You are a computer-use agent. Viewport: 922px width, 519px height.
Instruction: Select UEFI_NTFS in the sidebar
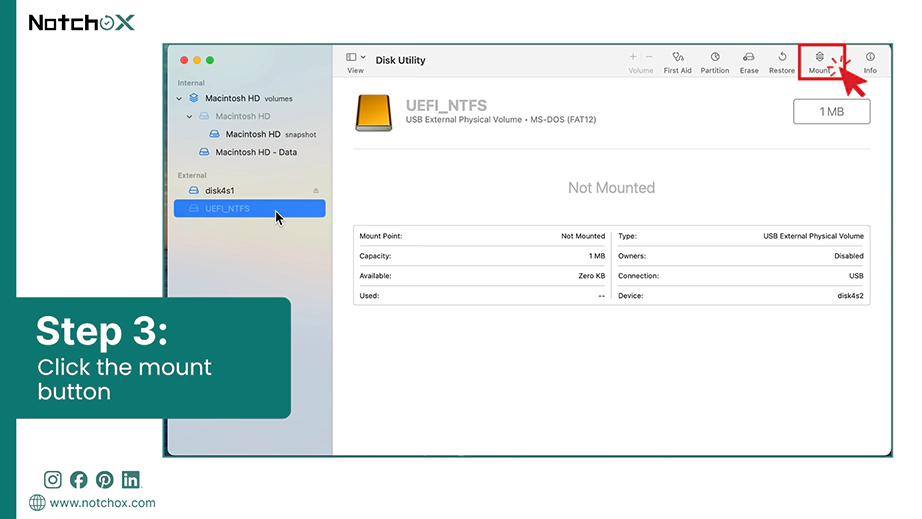(249, 209)
